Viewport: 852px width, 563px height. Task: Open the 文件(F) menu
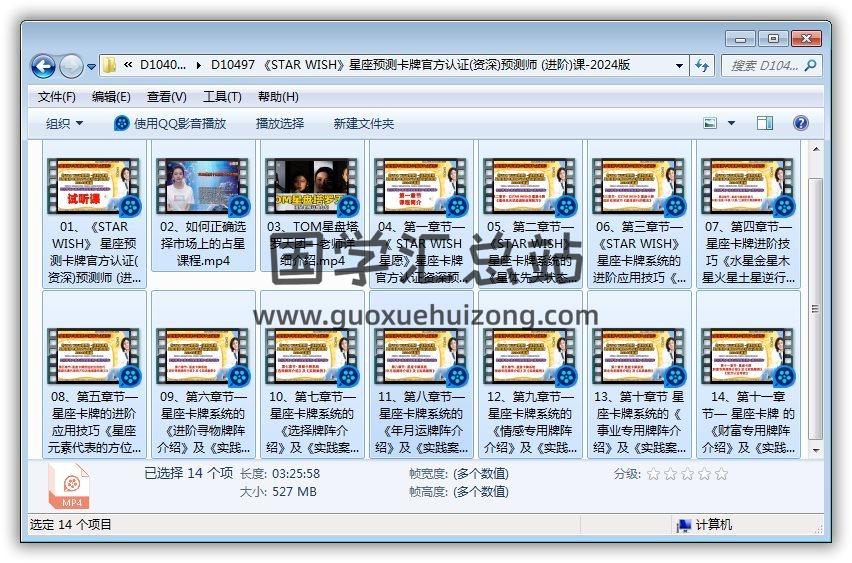[57, 97]
